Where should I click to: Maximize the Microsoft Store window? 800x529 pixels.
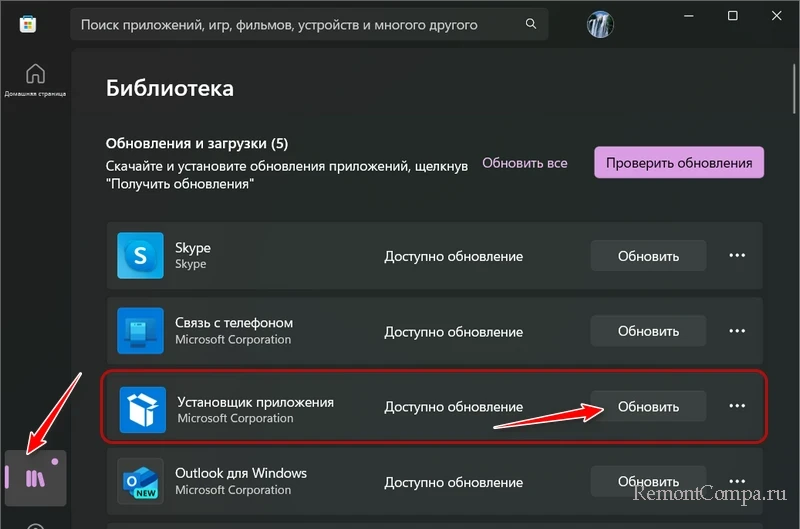click(x=733, y=16)
